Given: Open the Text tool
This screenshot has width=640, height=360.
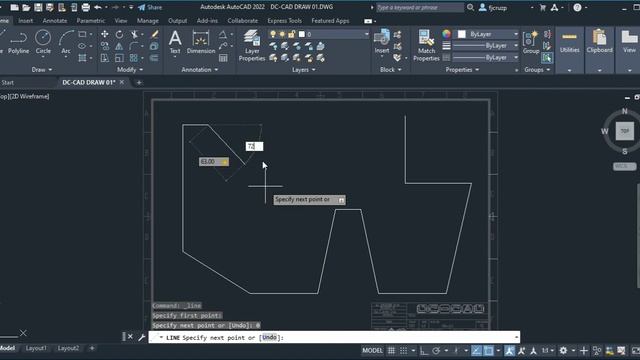Looking at the screenshot, I should 175,42.
